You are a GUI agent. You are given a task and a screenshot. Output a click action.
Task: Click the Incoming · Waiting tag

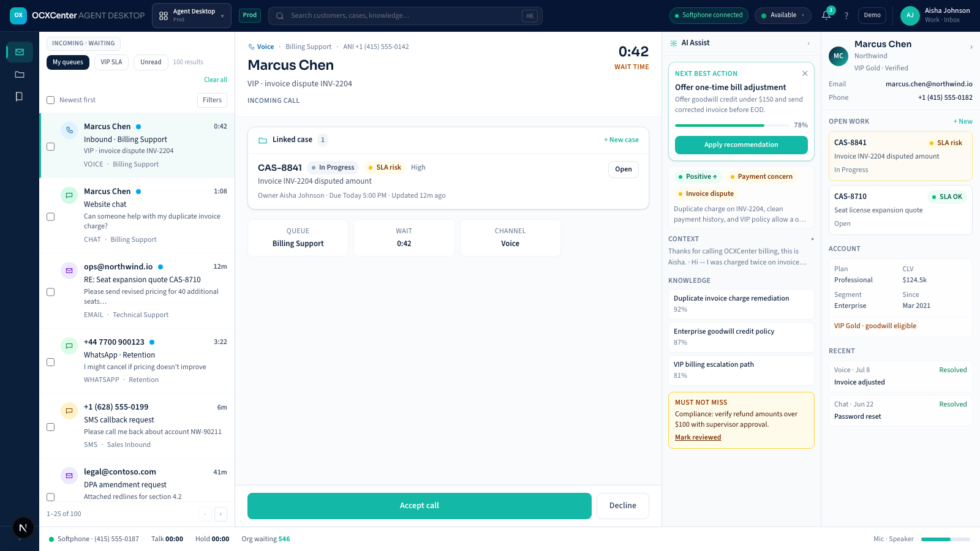pyautogui.click(x=83, y=43)
